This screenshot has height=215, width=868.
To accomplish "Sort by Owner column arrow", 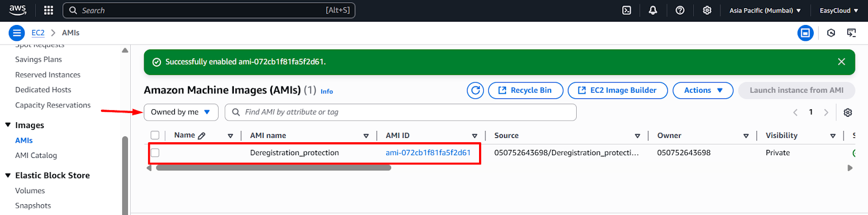I will (x=746, y=136).
